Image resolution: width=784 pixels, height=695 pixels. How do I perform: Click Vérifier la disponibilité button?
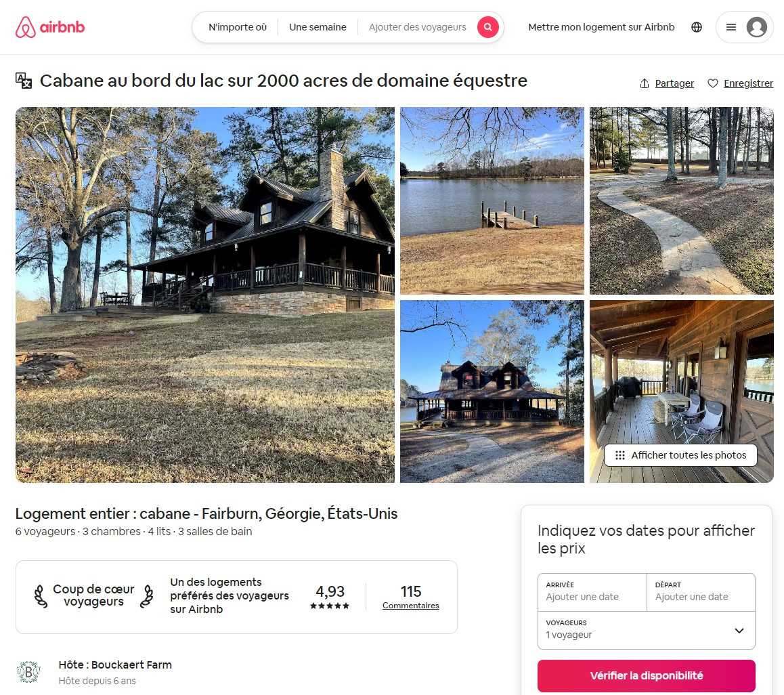coord(646,676)
